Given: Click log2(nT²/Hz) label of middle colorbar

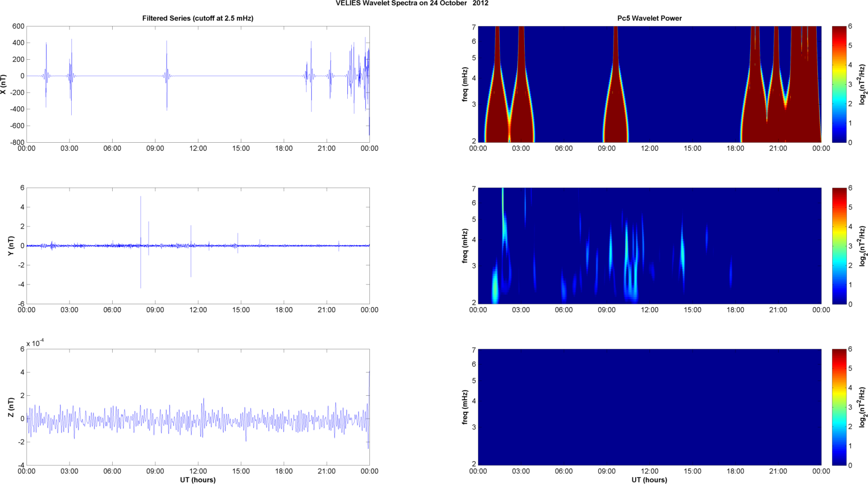Looking at the screenshot, I should (x=863, y=246).
